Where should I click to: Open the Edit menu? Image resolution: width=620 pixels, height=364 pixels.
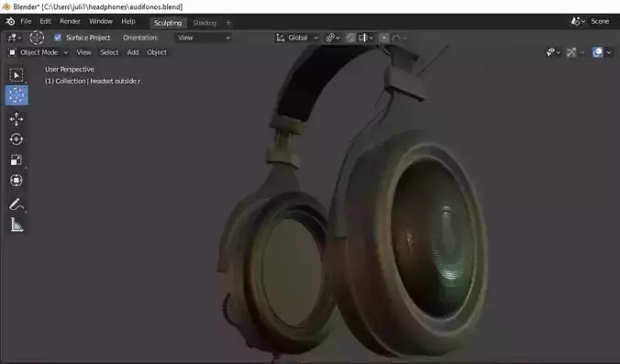(46, 21)
